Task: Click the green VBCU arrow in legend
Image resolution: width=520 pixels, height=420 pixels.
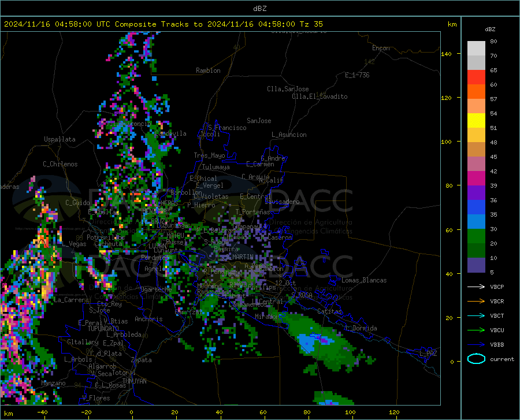Action: tap(476, 330)
